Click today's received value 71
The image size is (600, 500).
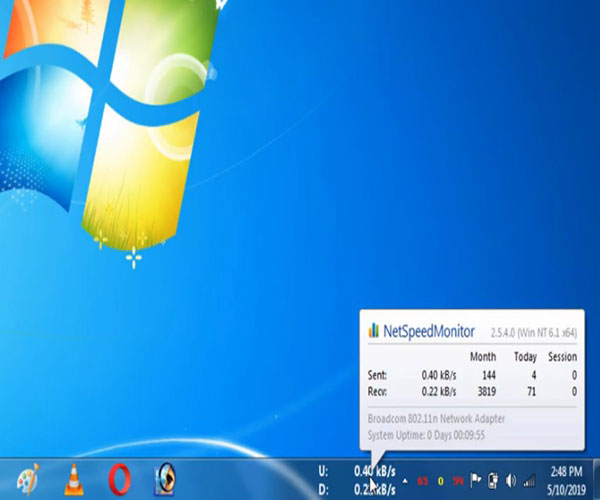tap(532, 391)
